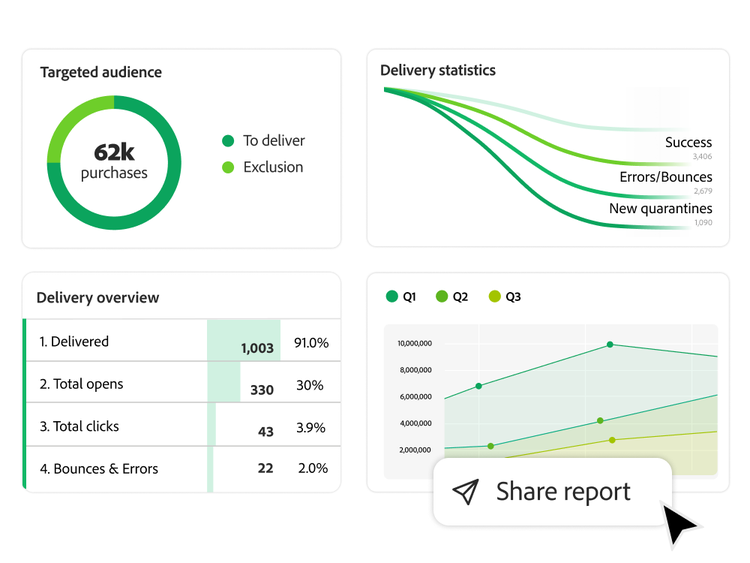The image size is (750, 563).
Task: Toggle the Q3 legend dot
Action: [x=494, y=297]
